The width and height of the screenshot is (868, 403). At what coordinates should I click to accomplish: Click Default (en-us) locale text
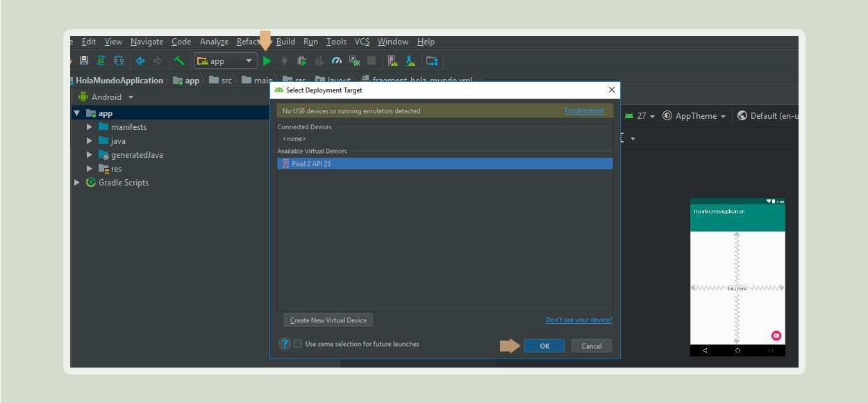(x=774, y=116)
